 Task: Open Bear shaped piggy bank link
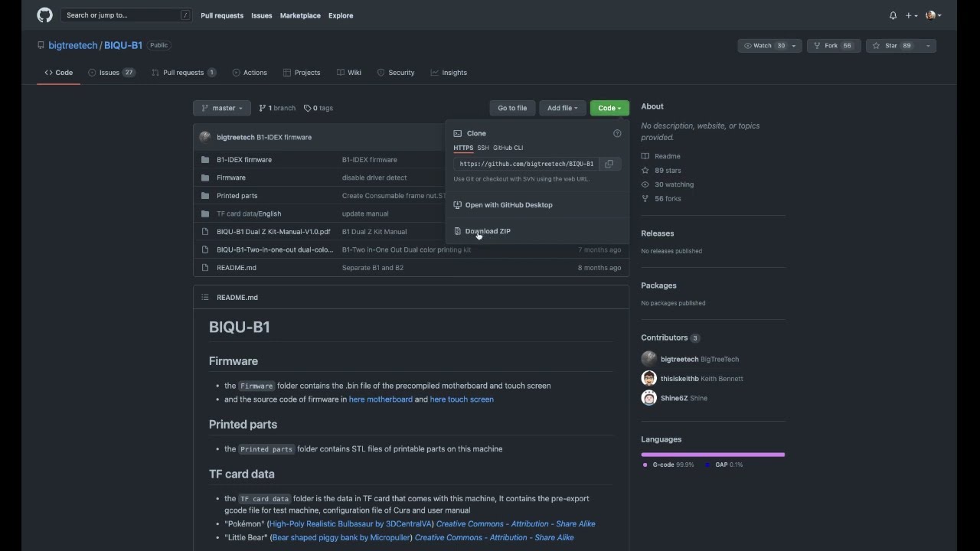pyautogui.click(x=341, y=537)
